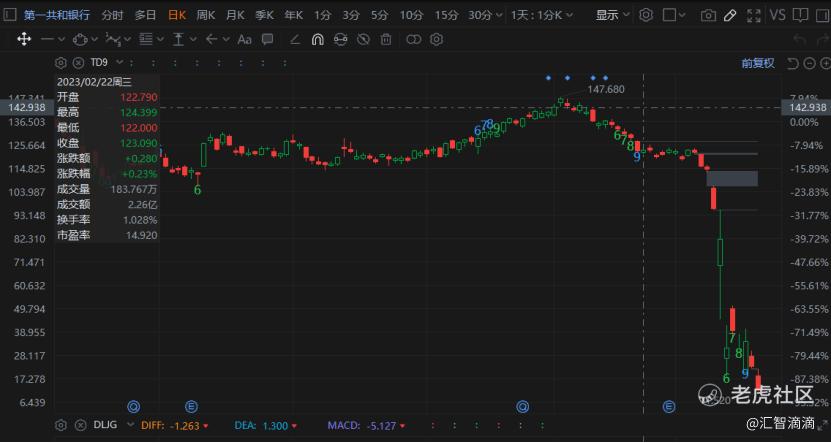The image size is (831, 443).
Task: Activate the pencil drawing mode icon
Action: (x=730, y=15)
